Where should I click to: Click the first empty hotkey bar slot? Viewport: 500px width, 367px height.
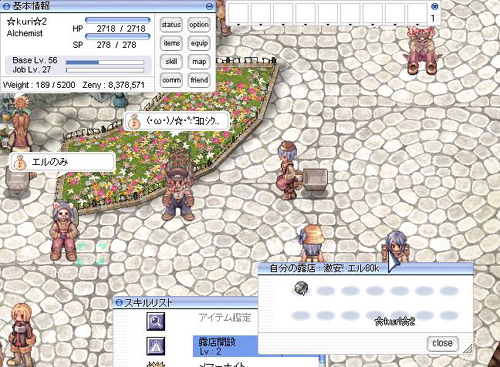pos(239,13)
